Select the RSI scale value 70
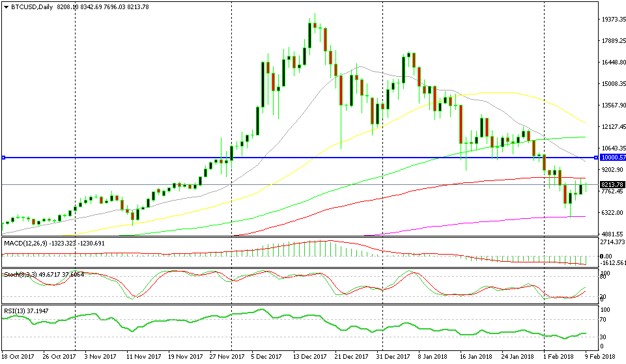This screenshot has height=364, width=626. click(x=605, y=319)
